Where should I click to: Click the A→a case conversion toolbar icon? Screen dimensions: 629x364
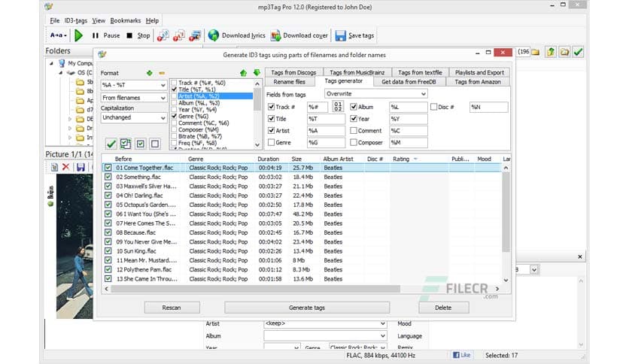[x=58, y=35]
